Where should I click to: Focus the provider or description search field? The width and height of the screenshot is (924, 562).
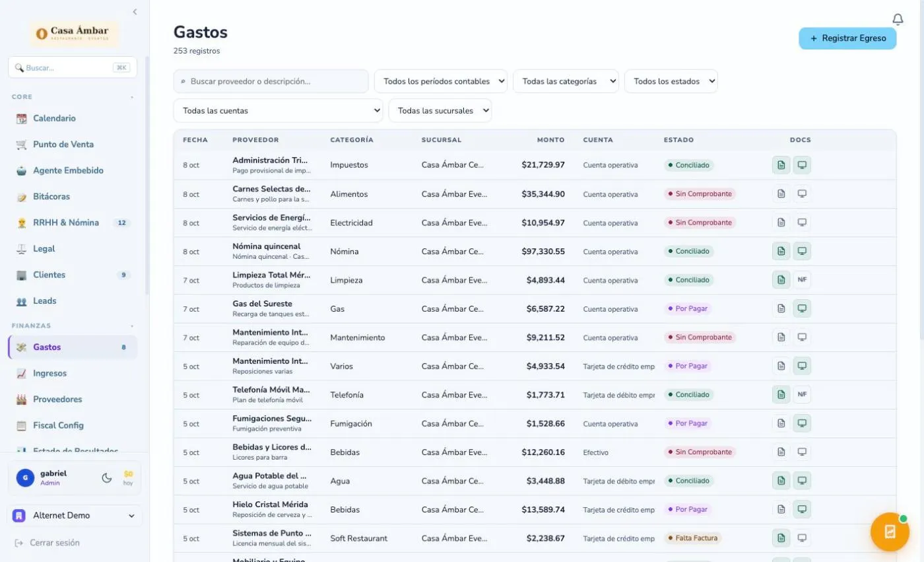pos(271,81)
